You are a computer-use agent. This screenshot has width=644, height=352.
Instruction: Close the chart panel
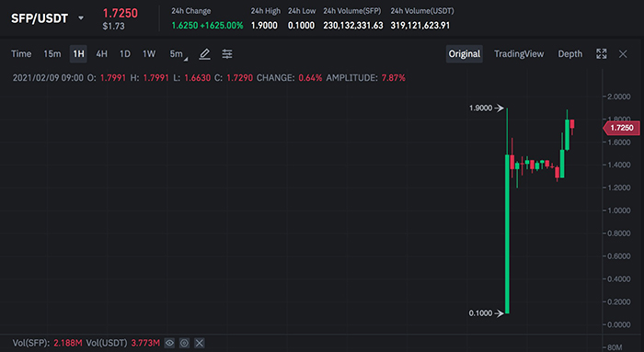point(623,54)
